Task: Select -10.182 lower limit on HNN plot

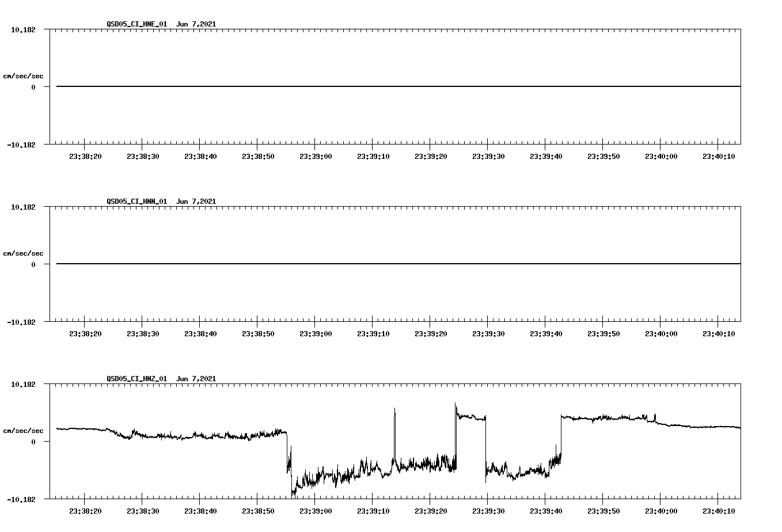Action: 21,322
